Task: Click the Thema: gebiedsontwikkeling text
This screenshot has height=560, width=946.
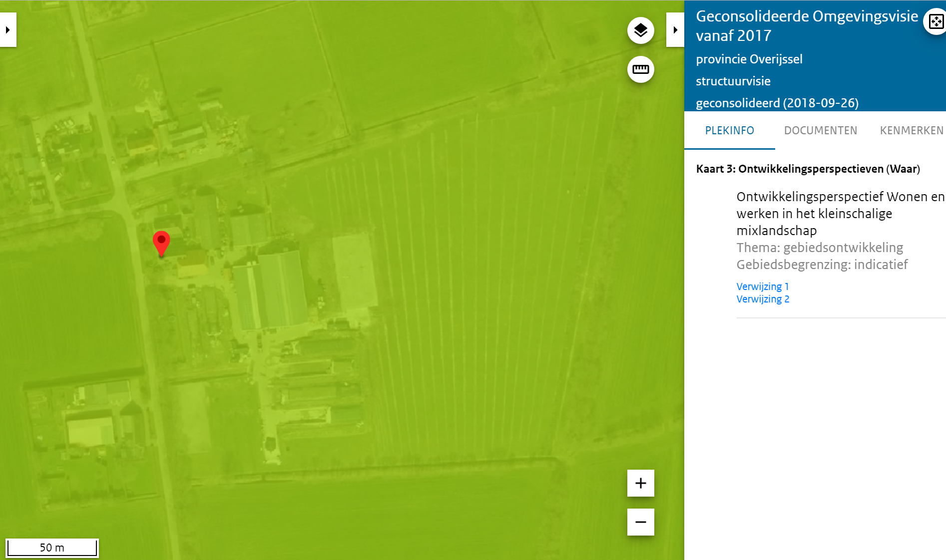Action: (820, 248)
